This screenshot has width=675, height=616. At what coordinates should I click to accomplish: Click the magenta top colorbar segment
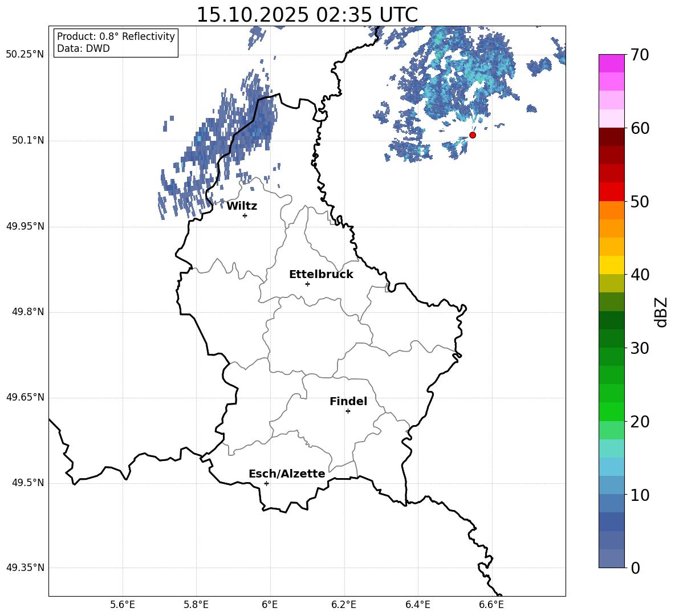[611, 63]
